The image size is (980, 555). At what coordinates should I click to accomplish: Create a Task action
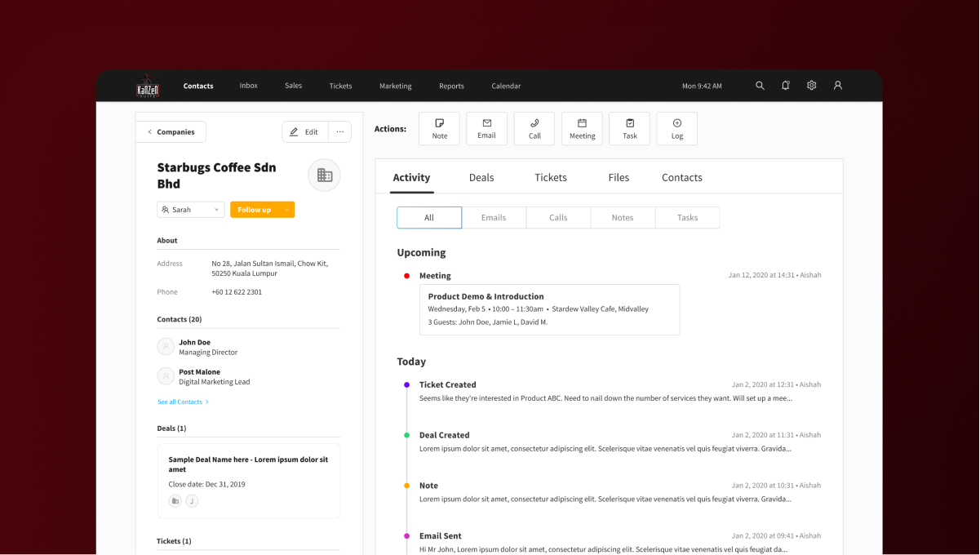click(629, 129)
